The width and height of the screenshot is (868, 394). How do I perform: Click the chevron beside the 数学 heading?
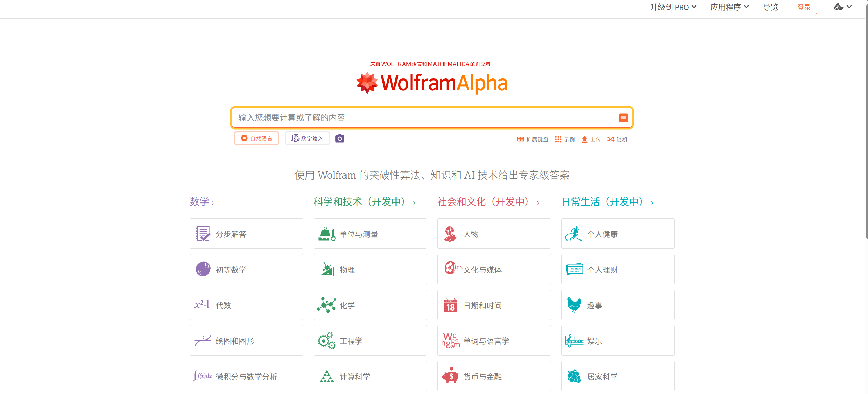213,203
